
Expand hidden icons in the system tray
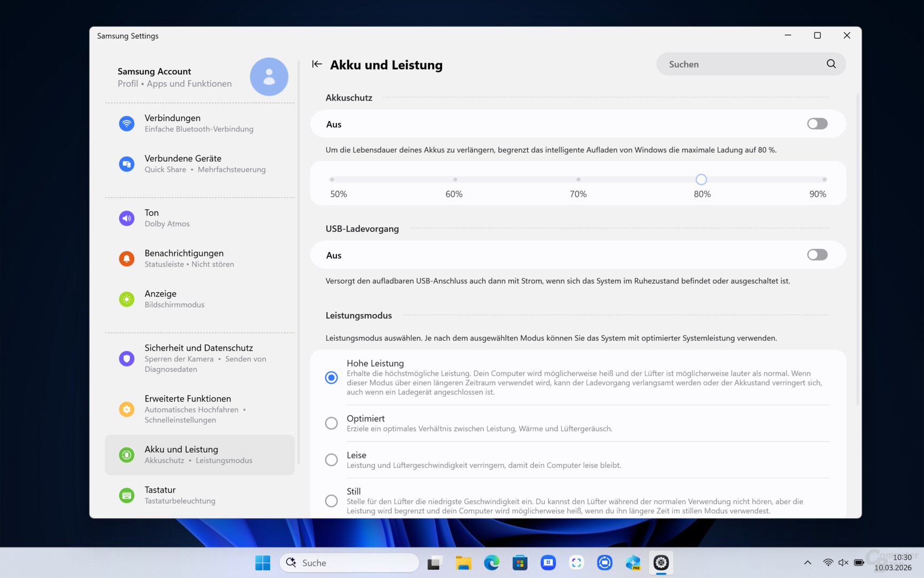tap(807, 562)
